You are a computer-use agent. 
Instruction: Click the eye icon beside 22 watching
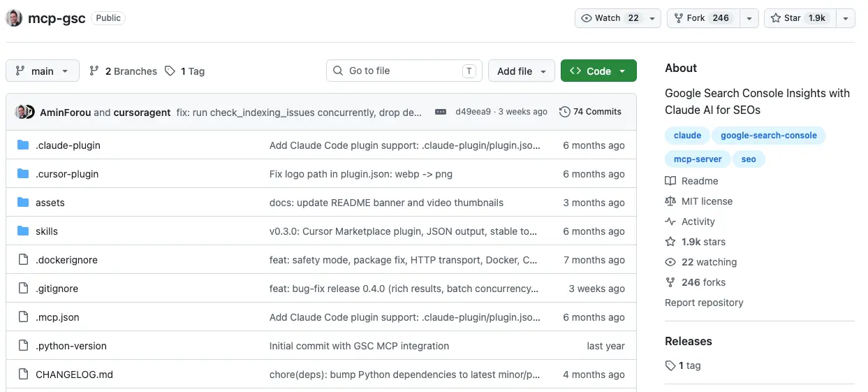[x=670, y=262]
